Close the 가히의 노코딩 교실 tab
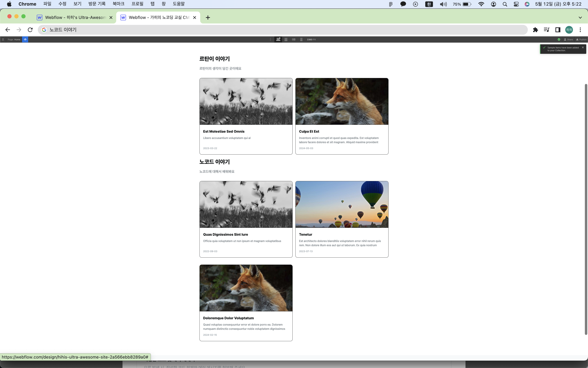The height and width of the screenshot is (368, 588). (x=194, y=18)
